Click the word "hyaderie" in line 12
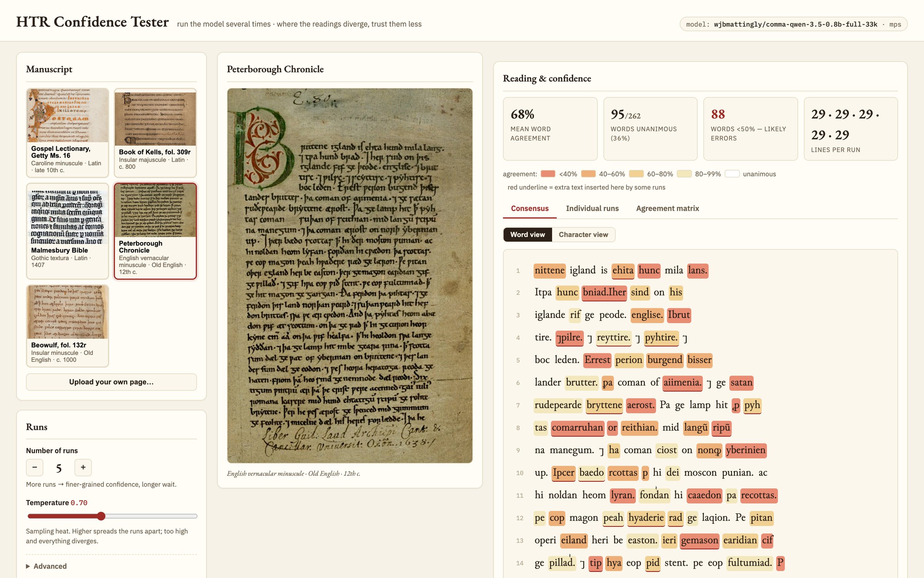 [646, 518]
